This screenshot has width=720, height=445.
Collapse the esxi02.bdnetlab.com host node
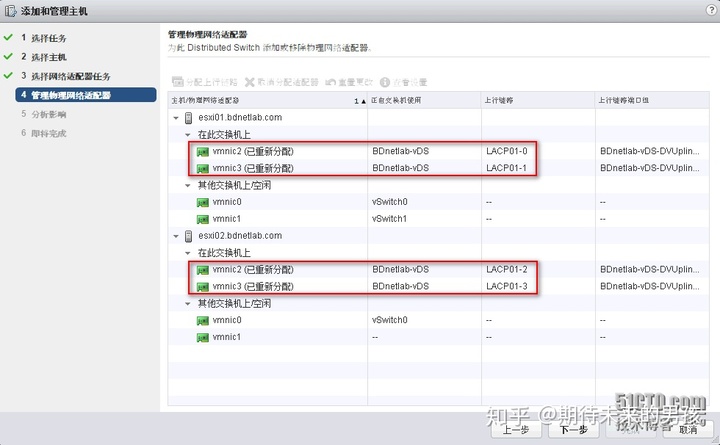(176, 236)
